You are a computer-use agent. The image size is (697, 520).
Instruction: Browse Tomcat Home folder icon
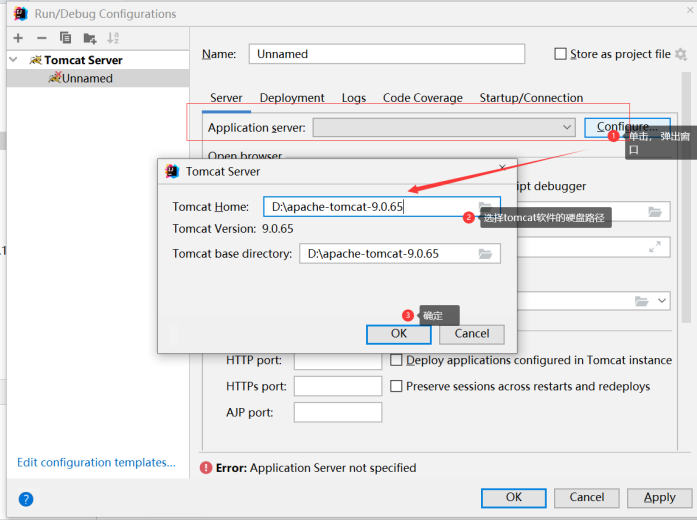tap(485, 206)
